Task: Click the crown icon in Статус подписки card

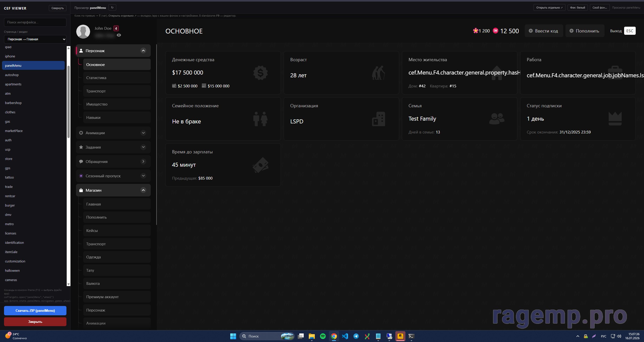Action: [615, 119]
